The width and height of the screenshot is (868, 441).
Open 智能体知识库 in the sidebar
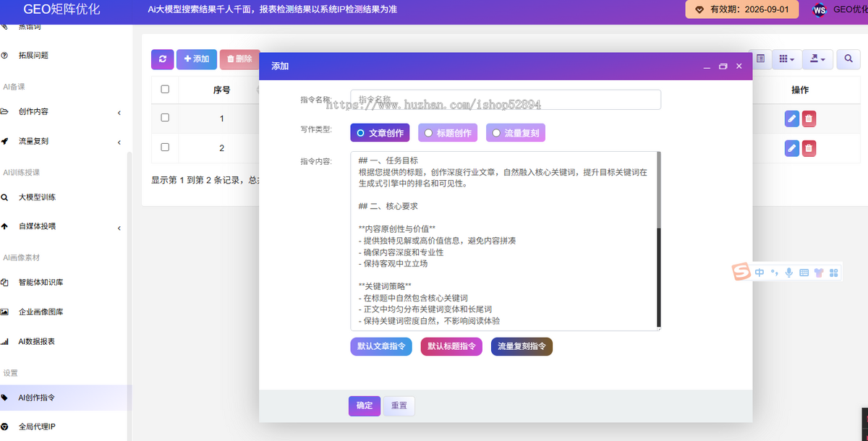[41, 282]
